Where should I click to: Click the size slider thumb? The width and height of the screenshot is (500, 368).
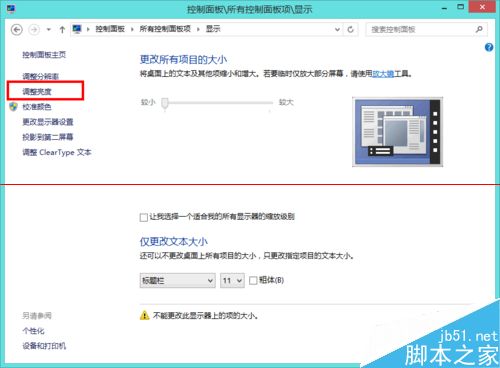[x=165, y=103]
